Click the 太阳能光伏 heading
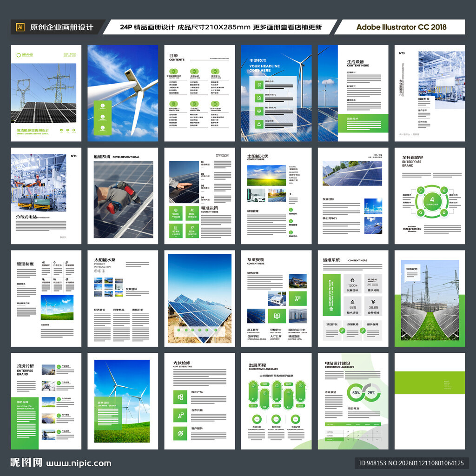476x476 pixels. coord(258,156)
